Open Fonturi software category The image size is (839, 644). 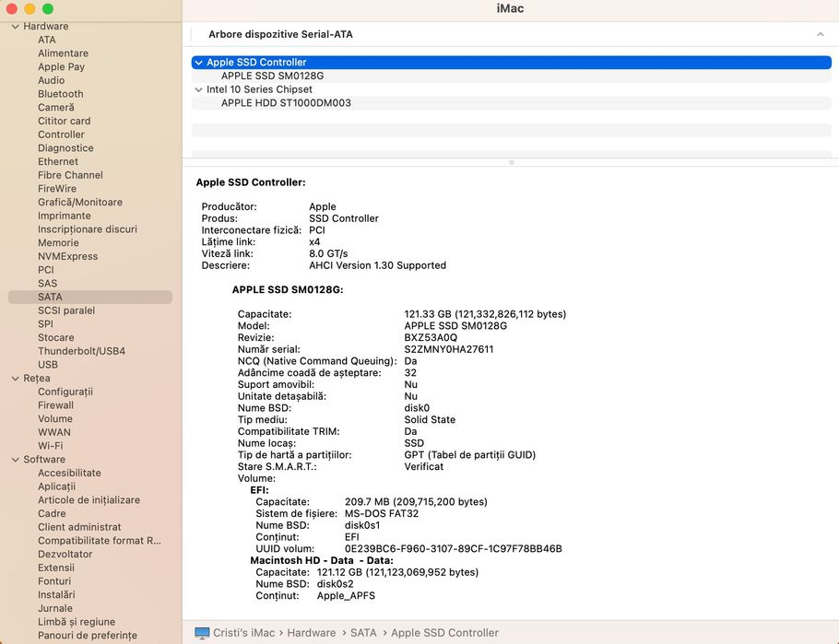tap(54, 581)
